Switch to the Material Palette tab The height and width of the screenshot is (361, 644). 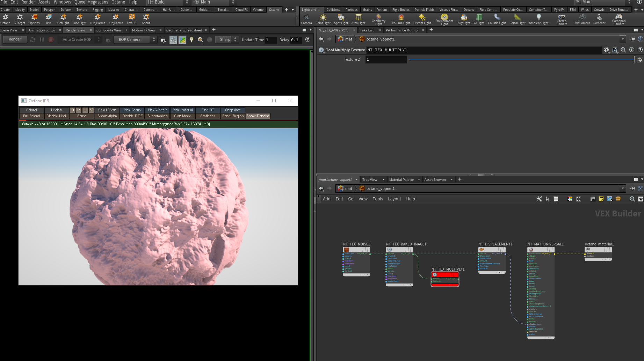click(401, 179)
